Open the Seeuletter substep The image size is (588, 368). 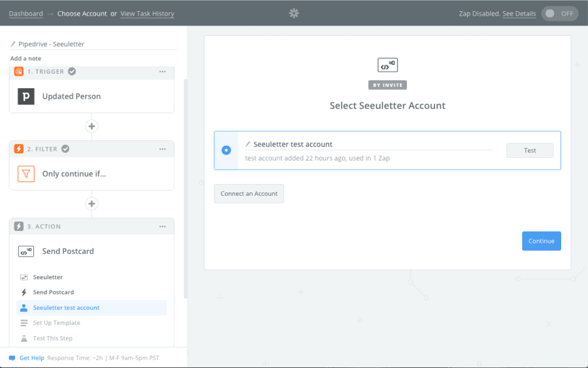[91, 277]
